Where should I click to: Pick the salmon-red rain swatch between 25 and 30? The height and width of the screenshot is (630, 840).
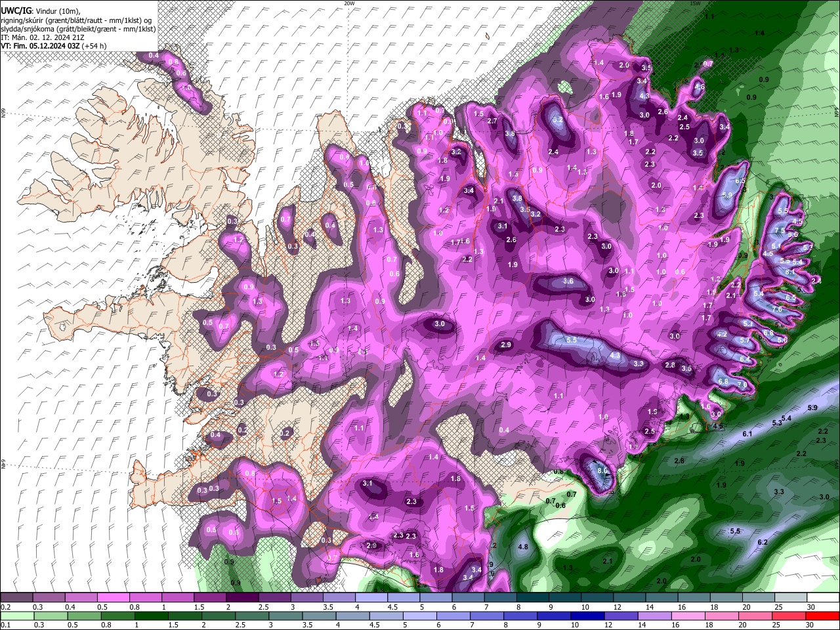pyautogui.click(x=789, y=616)
